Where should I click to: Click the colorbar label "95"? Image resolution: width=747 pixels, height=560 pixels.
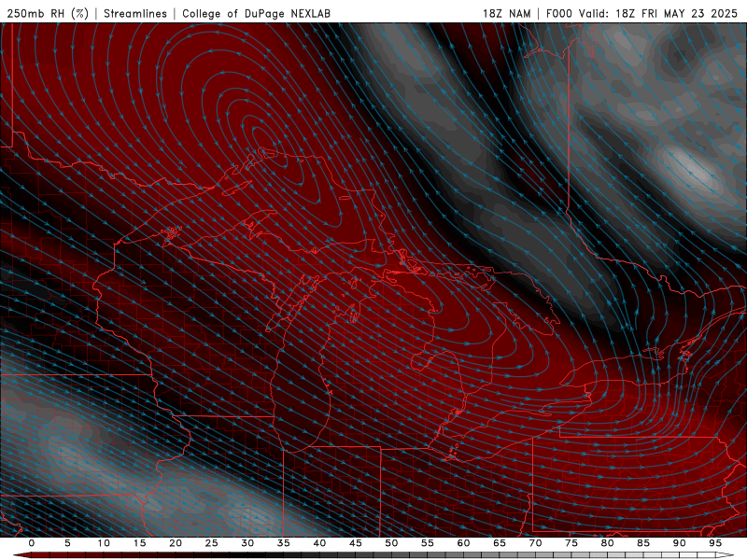tap(715, 543)
